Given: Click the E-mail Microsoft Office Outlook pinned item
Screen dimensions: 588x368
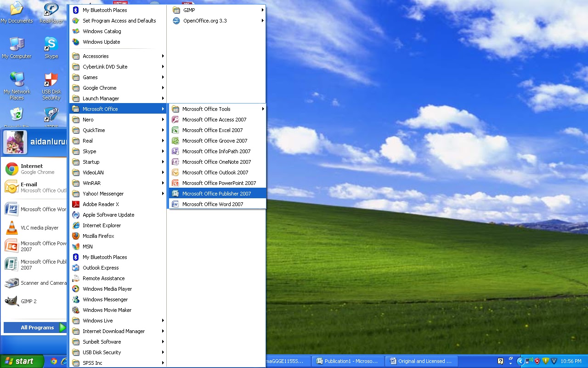Looking at the screenshot, I should (35, 187).
